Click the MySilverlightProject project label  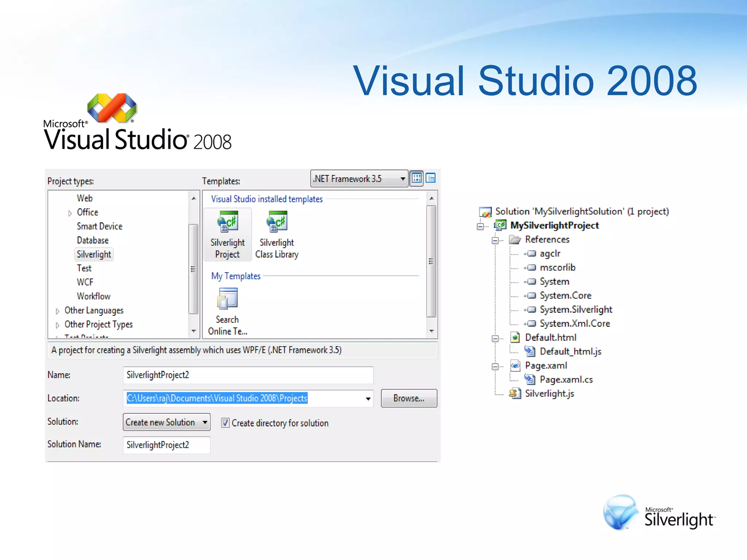click(x=554, y=226)
